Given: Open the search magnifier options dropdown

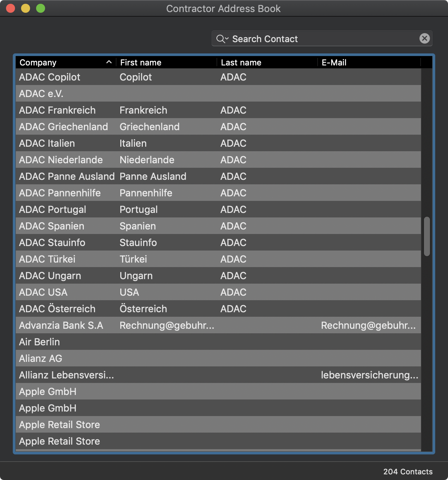Looking at the screenshot, I should pos(222,39).
